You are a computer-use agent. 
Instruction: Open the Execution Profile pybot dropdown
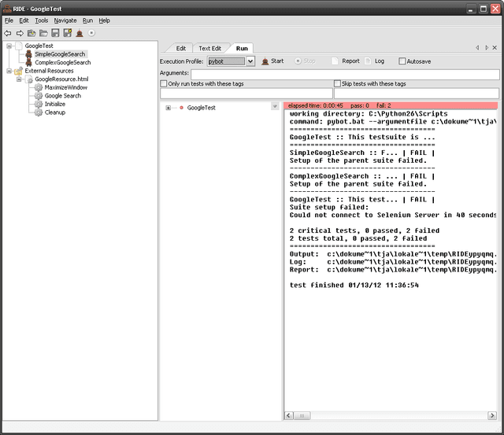pyautogui.click(x=250, y=61)
